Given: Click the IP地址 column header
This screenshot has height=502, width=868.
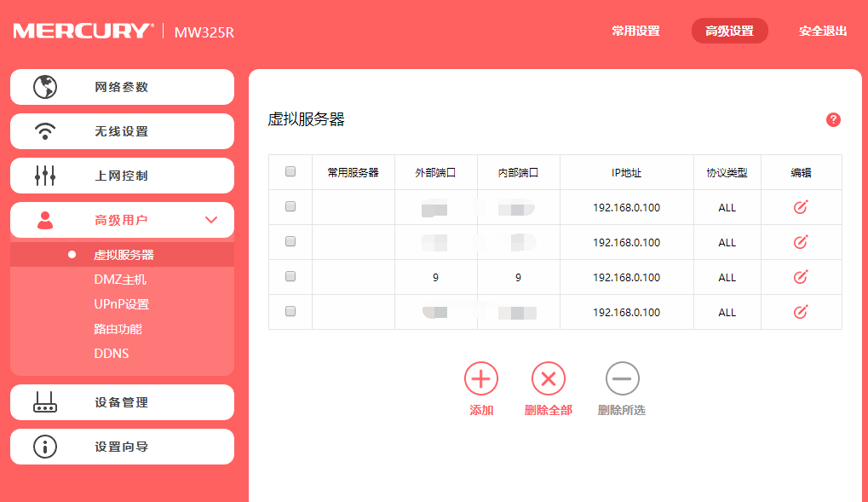Looking at the screenshot, I should coord(627,172).
